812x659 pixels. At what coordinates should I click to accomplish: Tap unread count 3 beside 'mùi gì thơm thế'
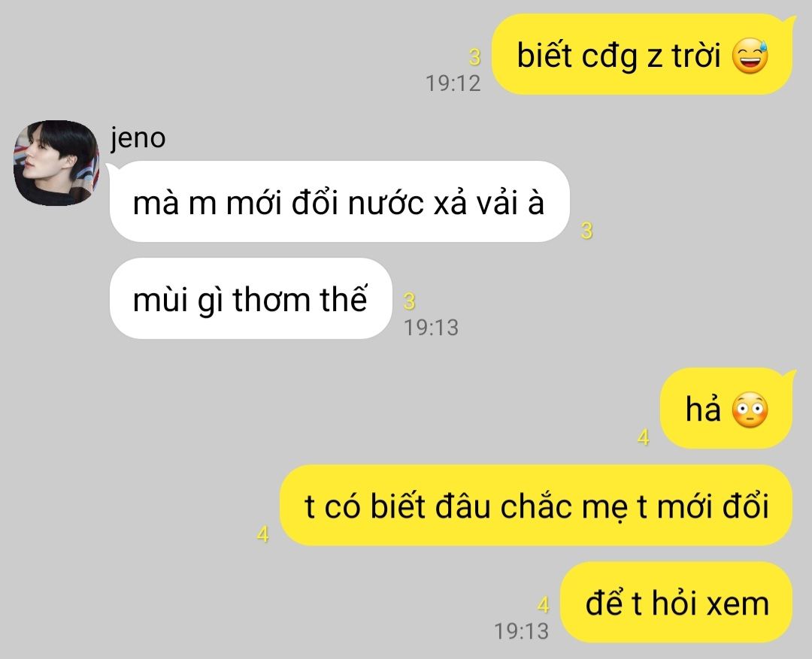[x=409, y=301]
